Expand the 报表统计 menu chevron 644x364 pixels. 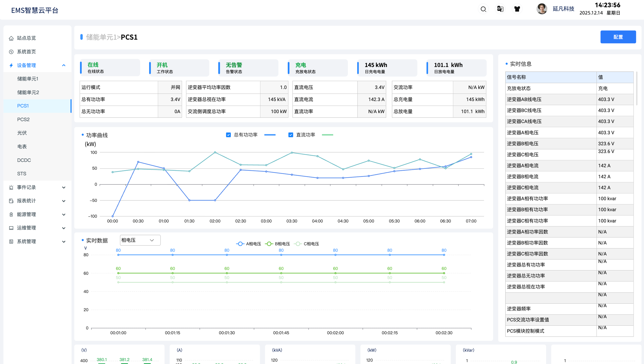pyautogui.click(x=64, y=201)
